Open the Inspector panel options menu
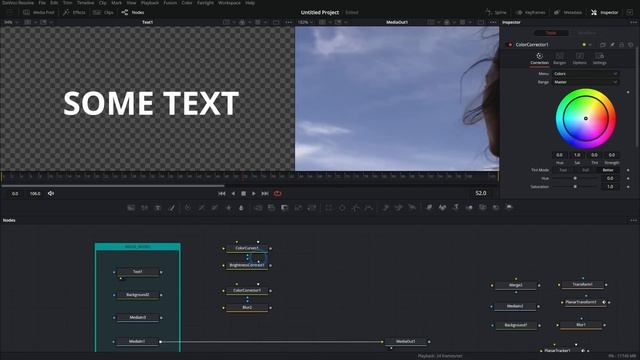This screenshot has height=360, width=640. 633,22
